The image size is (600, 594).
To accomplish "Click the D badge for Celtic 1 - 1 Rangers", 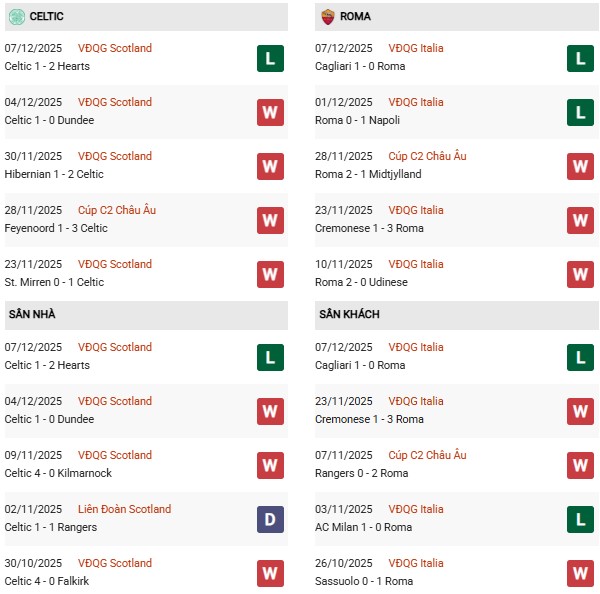I will pyautogui.click(x=270, y=519).
